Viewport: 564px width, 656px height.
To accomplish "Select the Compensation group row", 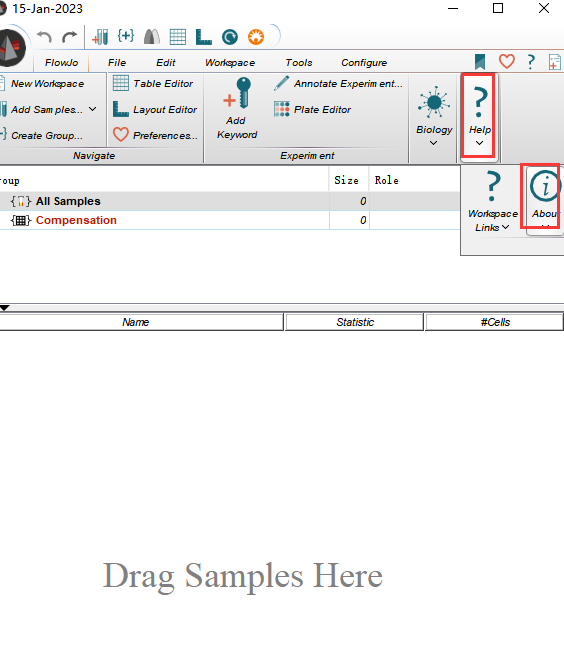I will pyautogui.click(x=229, y=220).
